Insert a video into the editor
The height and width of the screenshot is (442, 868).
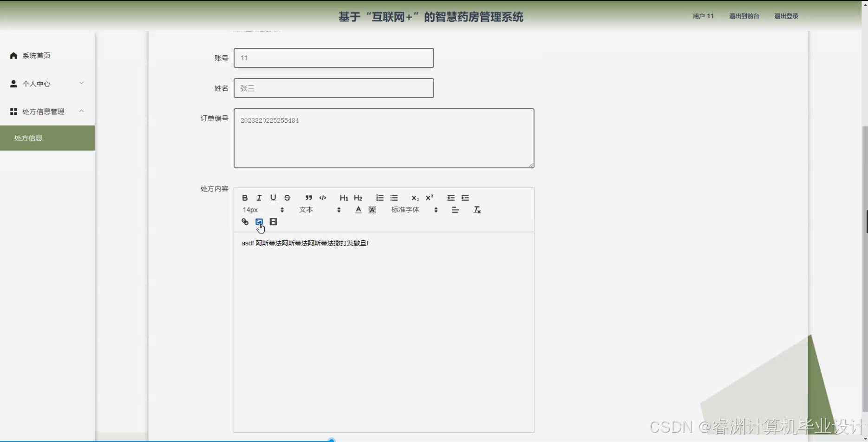pos(273,222)
